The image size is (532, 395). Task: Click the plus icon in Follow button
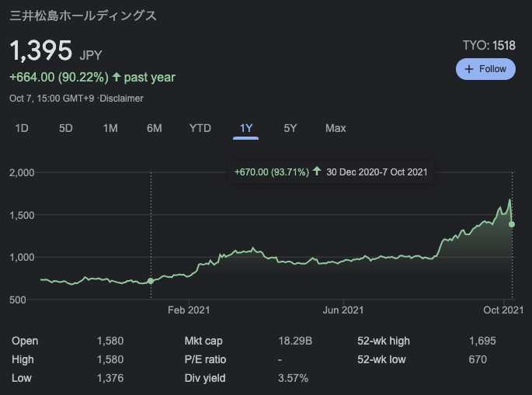[468, 69]
